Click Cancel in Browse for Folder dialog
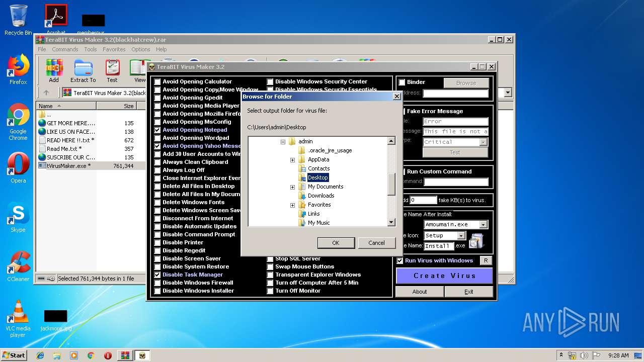 [376, 242]
